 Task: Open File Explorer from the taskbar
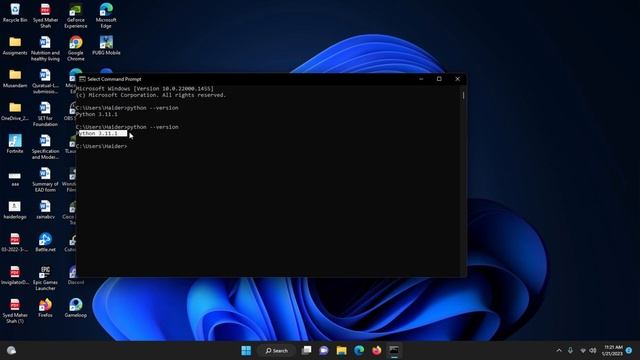(341, 350)
